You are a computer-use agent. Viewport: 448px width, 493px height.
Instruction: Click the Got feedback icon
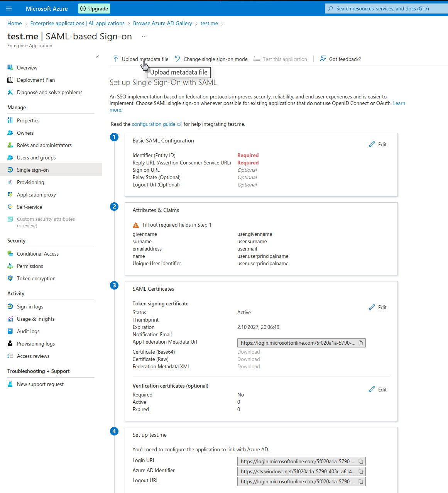(323, 59)
